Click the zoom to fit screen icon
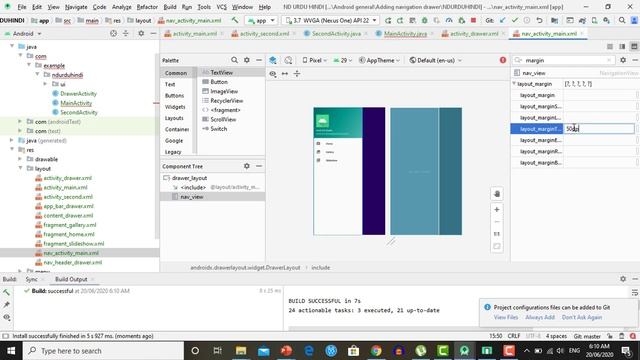Image resolution: width=640 pixels, height=360 pixels. tap(497, 246)
